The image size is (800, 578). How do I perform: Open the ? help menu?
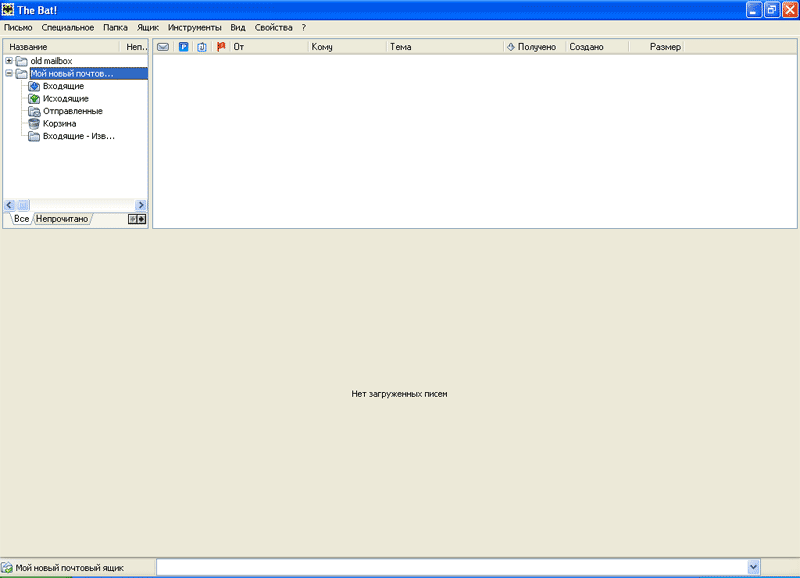click(x=304, y=28)
